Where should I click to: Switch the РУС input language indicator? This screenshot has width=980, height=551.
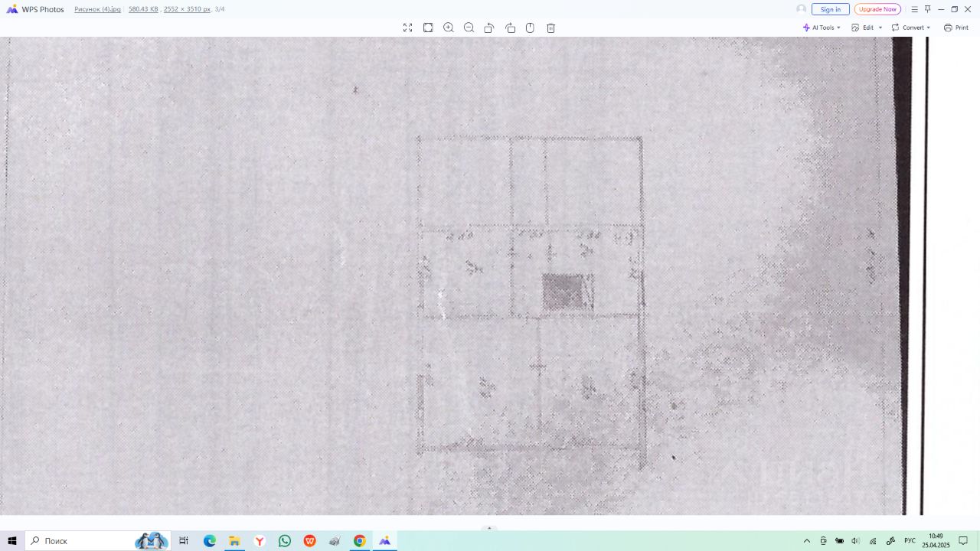point(910,541)
